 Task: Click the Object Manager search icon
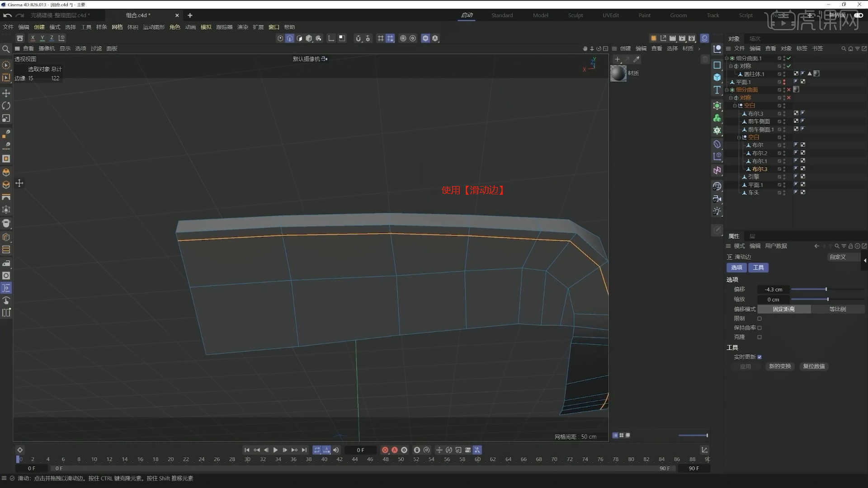pyautogui.click(x=844, y=48)
